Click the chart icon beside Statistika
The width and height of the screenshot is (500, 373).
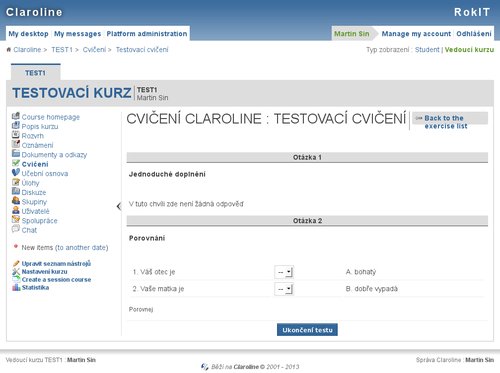[x=16, y=287]
